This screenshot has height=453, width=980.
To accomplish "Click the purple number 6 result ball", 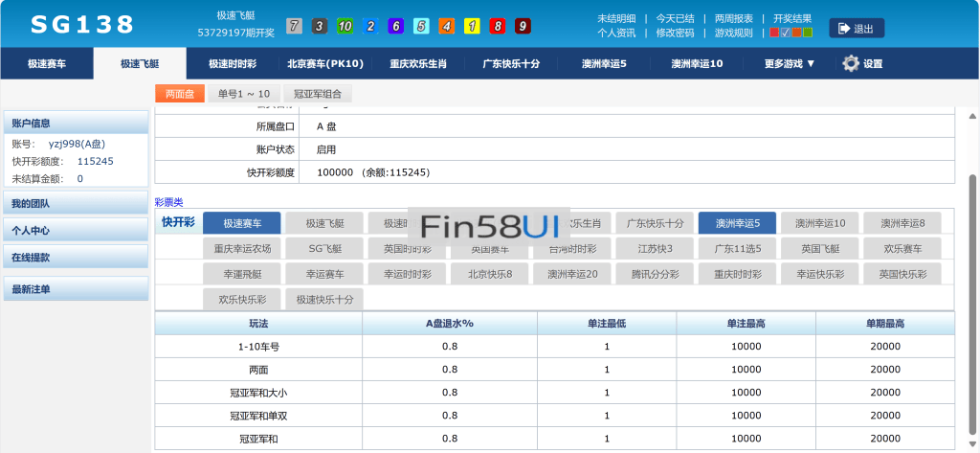I will click(x=396, y=26).
